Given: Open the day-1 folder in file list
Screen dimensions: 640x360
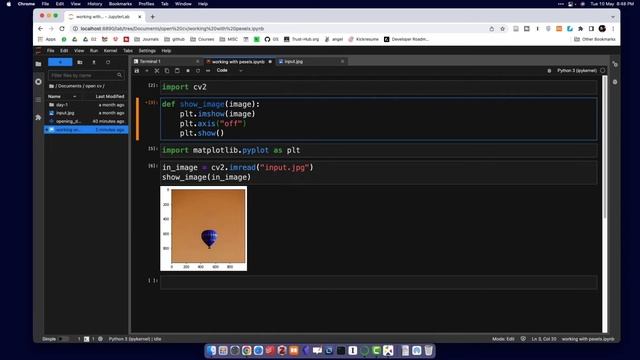Looking at the screenshot, I should click(86, 105).
